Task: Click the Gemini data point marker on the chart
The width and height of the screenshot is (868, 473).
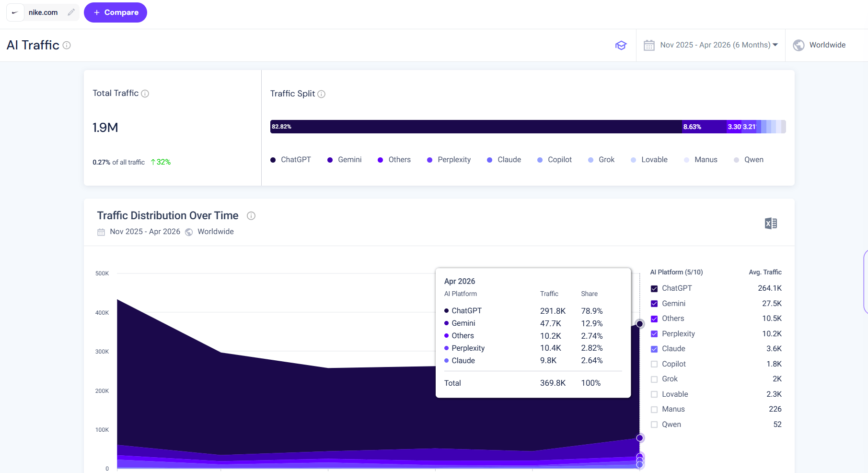Action: [x=640, y=438]
